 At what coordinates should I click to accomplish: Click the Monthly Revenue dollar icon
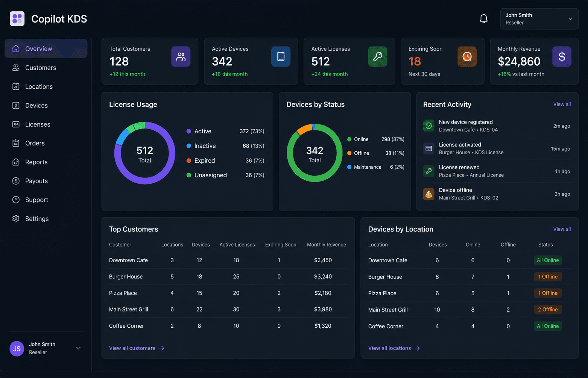(562, 56)
